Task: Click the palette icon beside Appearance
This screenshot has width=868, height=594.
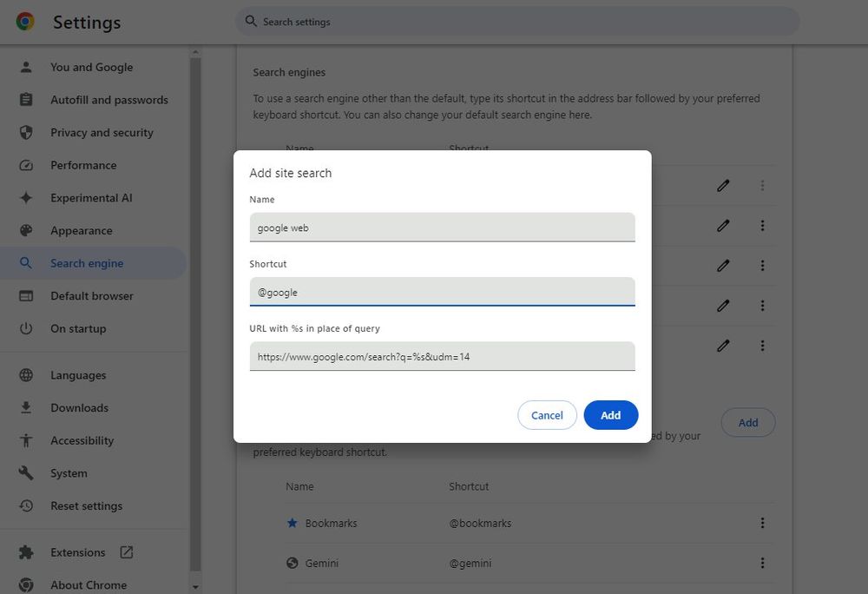Action: tap(26, 230)
